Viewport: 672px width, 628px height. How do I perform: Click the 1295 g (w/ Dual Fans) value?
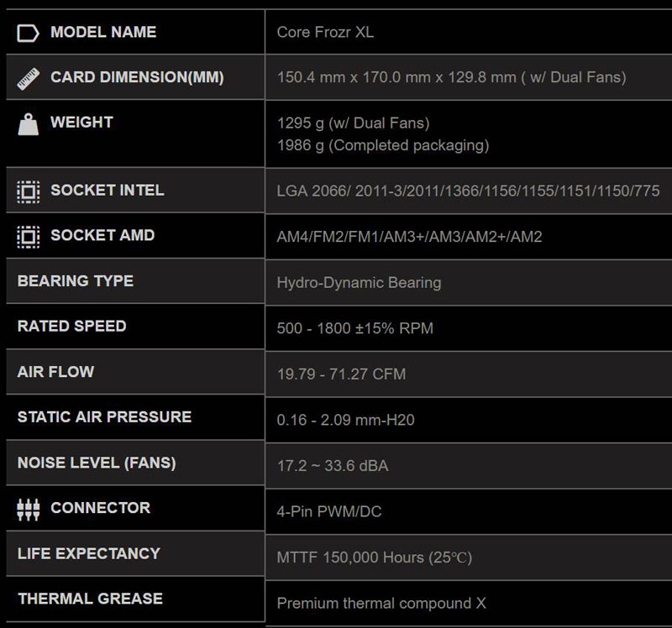pos(353,123)
